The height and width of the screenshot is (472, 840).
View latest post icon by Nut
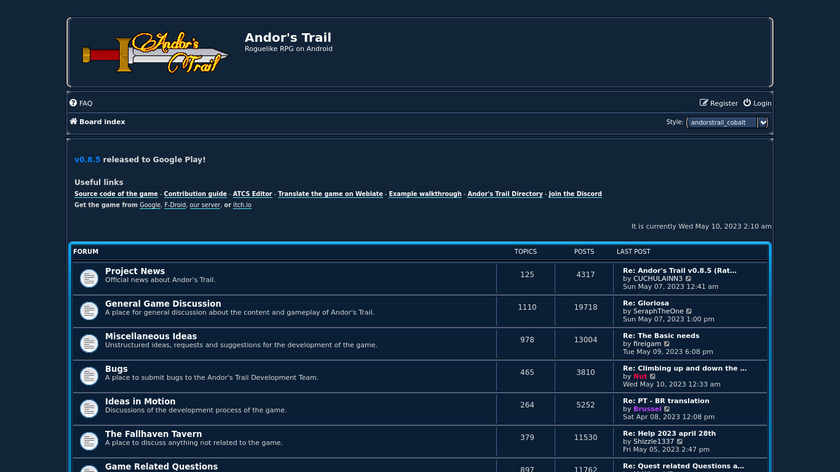pyautogui.click(x=652, y=377)
